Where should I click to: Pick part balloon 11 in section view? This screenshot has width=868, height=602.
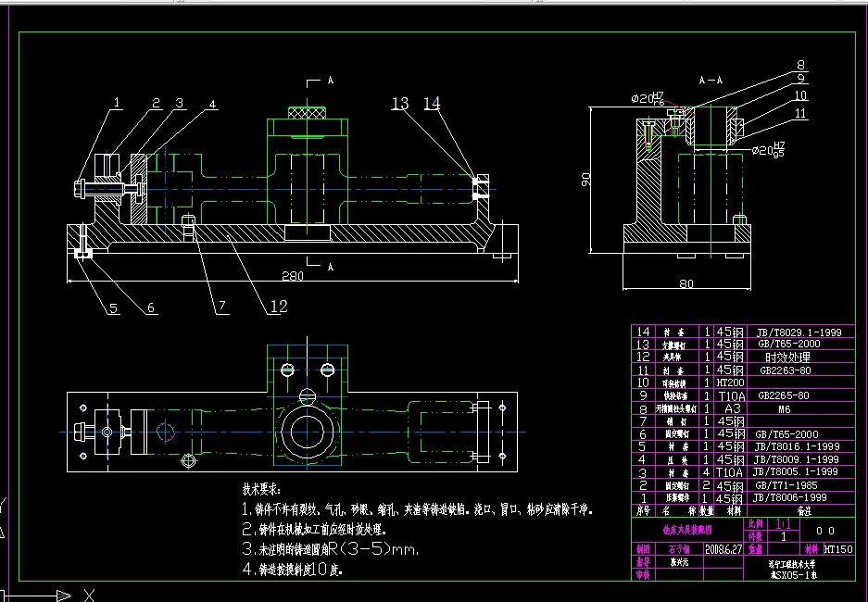click(x=800, y=113)
